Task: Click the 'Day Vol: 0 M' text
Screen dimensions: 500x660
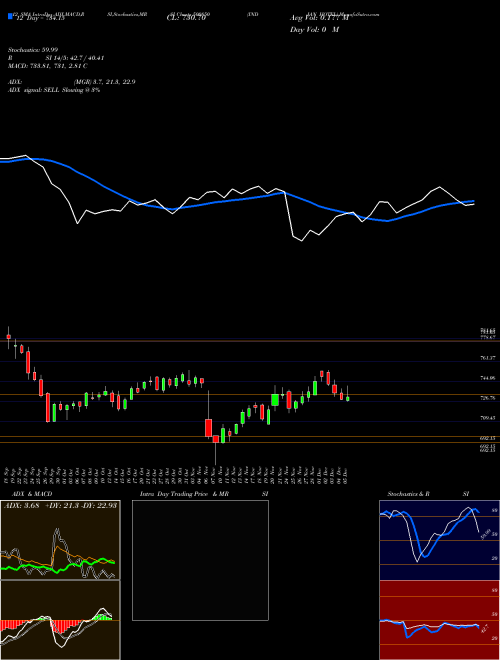Action: [314, 30]
